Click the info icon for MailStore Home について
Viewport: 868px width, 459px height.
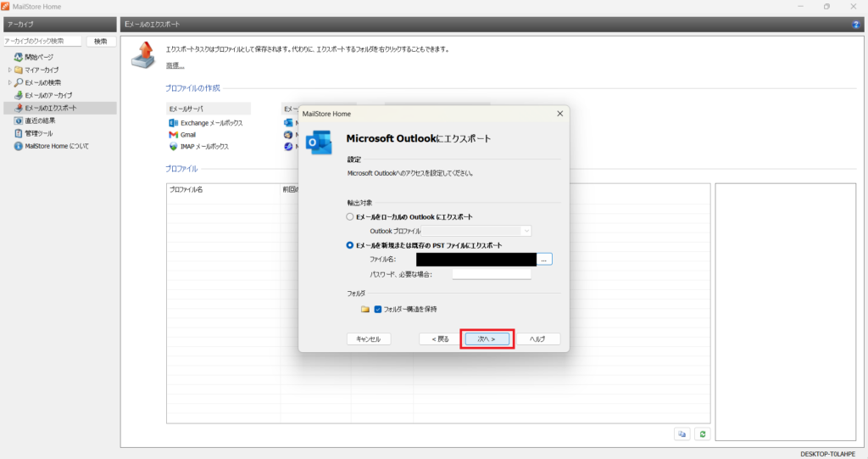pos(19,146)
